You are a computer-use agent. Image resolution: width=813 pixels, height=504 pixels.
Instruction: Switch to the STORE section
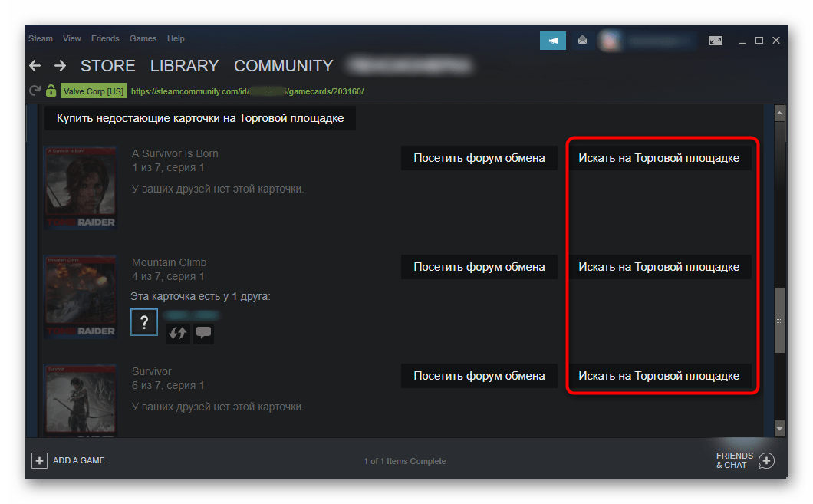pyautogui.click(x=108, y=66)
